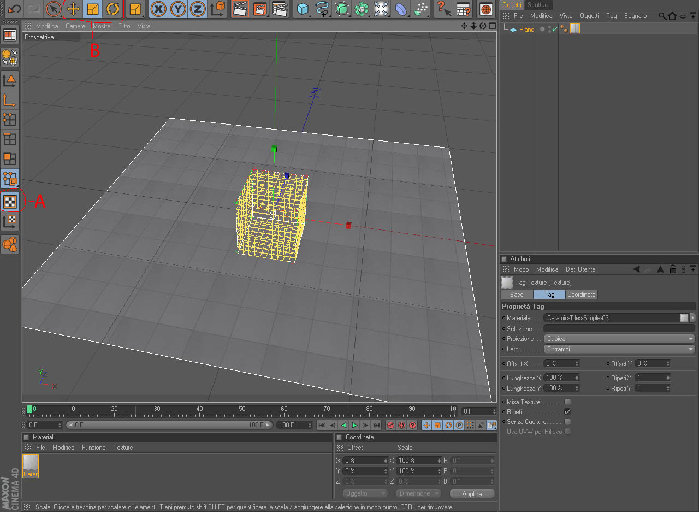Open the Projection dropdown set to Cubic
The image size is (699, 512).
(619, 339)
